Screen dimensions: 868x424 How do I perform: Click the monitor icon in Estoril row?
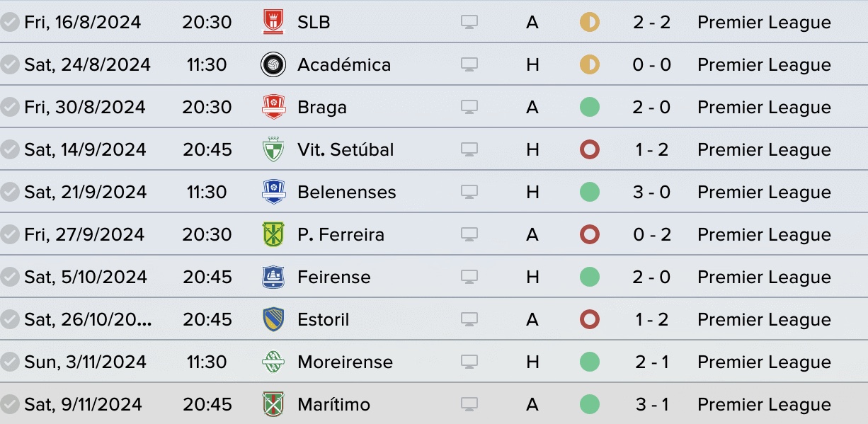click(469, 320)
